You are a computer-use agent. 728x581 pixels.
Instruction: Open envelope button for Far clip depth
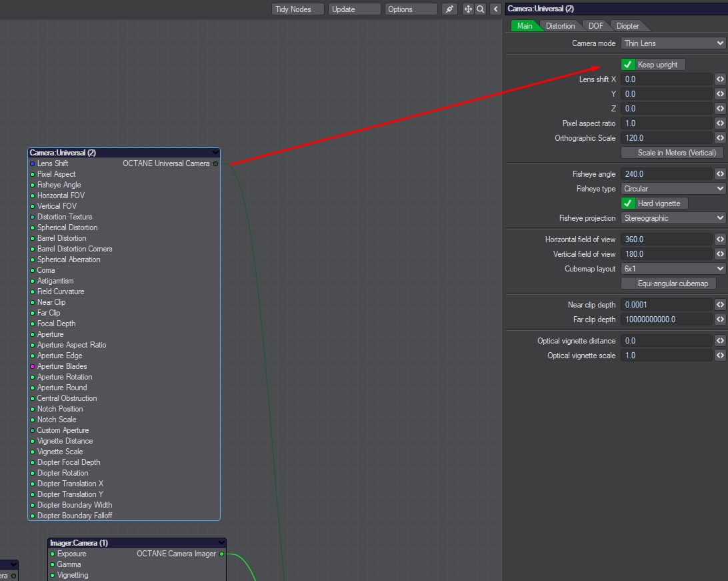[x=720, y=320]
